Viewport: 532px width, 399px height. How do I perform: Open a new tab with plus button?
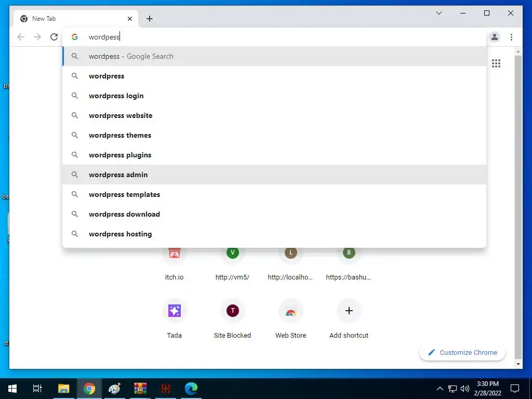tap(149, 19)
